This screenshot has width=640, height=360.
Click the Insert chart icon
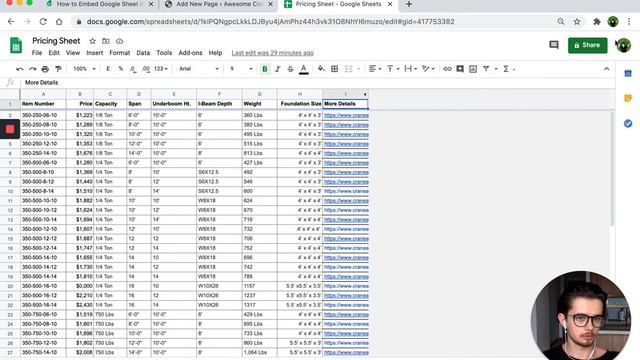(473, 69)
